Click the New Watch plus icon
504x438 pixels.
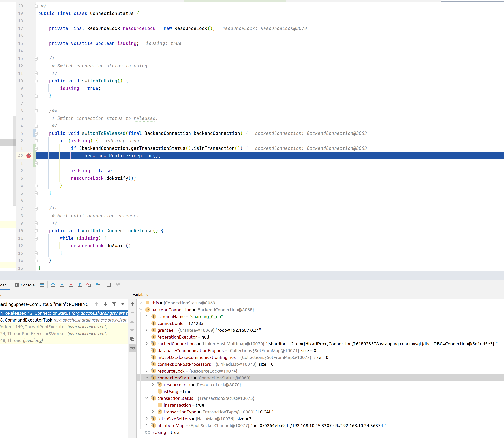(132, 304)
